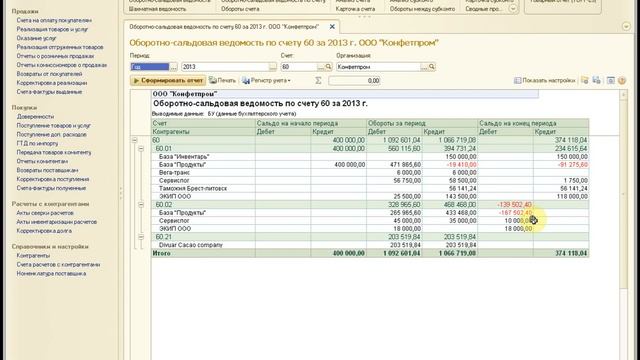Select the База "Инвентарь" row
This screenshot has height=360, width=640.
click(x=370, y=157)
